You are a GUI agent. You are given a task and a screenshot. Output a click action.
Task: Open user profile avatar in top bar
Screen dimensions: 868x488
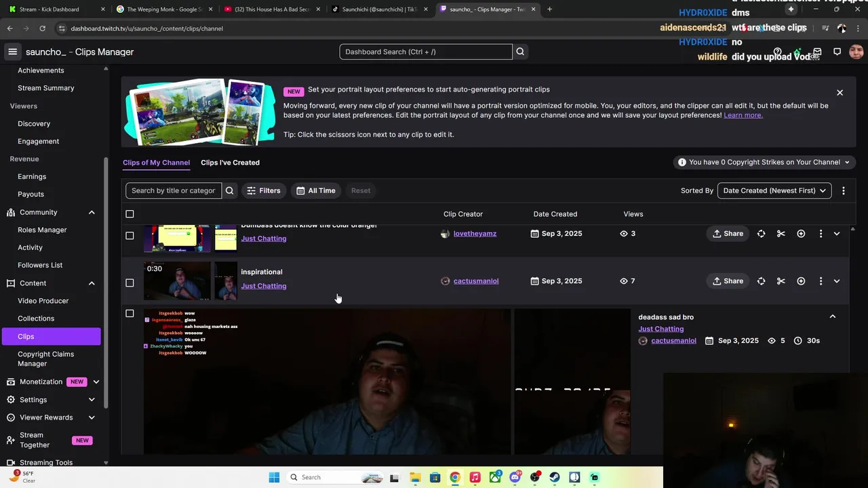pos(856,52)
